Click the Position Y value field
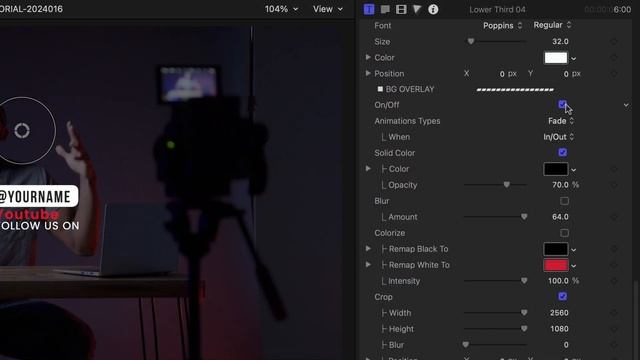This screenshot has height=360, width=640. pos(566,74)
